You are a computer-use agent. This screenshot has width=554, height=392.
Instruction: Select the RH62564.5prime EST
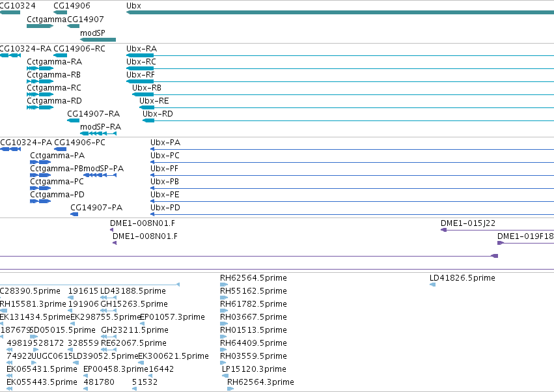click(224, 285)
